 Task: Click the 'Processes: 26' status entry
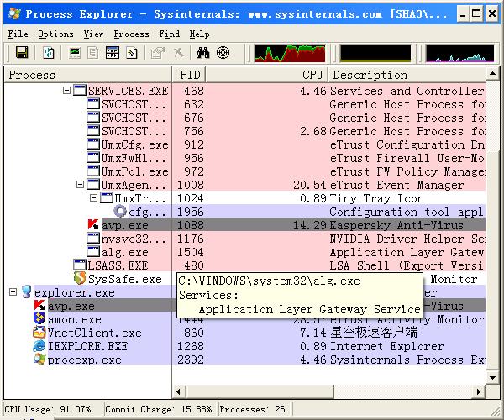coord(252,409)
